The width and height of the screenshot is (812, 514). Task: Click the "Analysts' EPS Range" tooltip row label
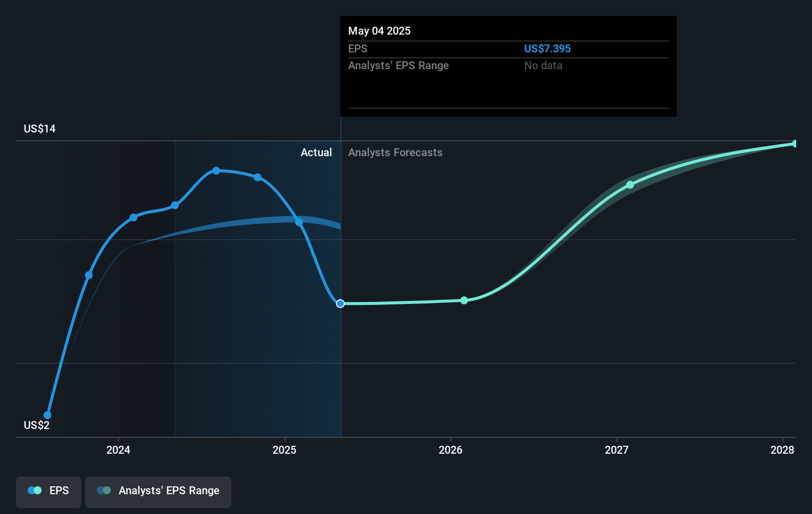[x=399, y=65]
